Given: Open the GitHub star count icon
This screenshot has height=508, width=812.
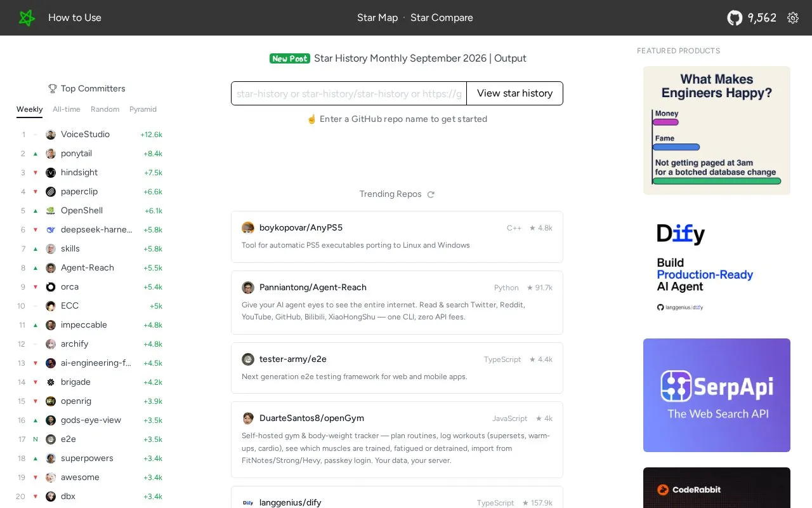Looking at the screenshot, I should click(735, 18).
